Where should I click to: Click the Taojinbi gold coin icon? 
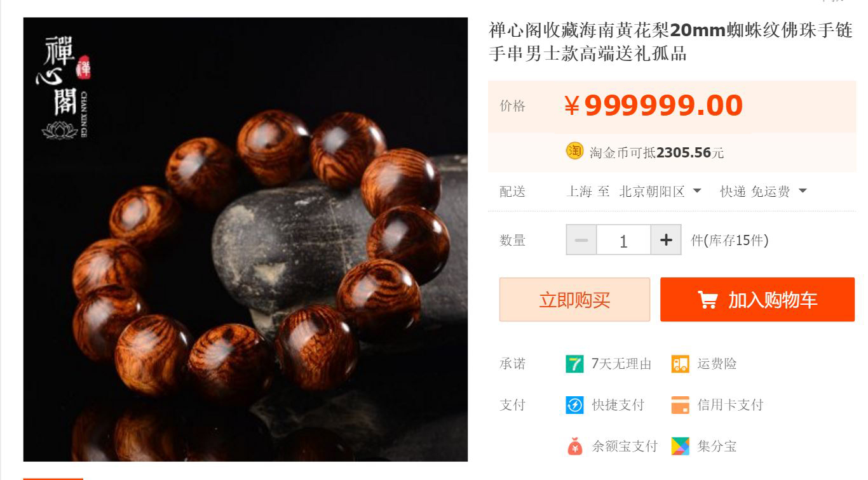(x=574, y=152)
